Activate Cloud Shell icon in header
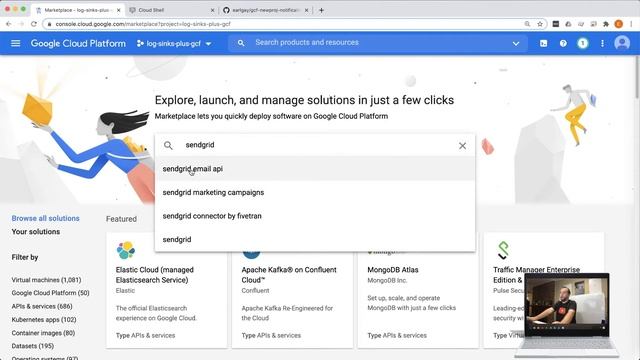The image size is (640, 360). point(544,43)
